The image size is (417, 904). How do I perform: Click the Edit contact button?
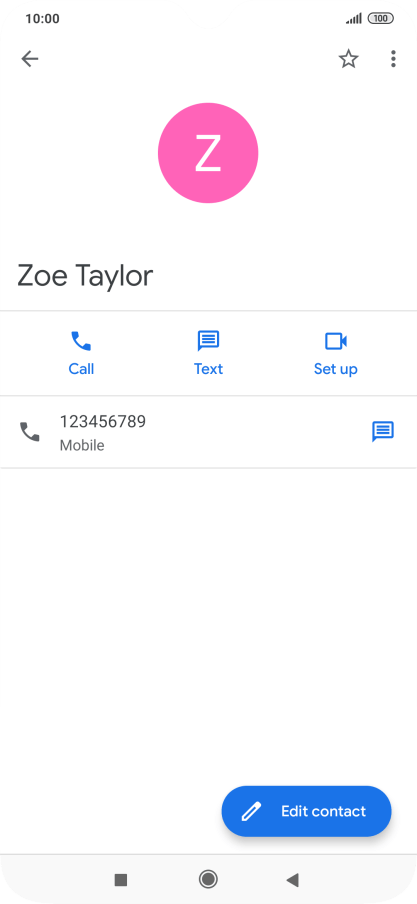(x=306, y=811)
